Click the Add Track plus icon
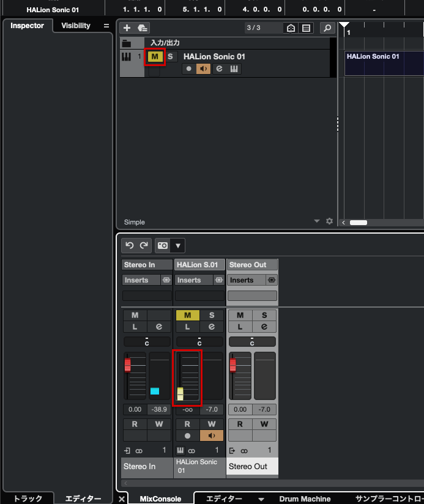The width and height of the screenshot is (424, 504). click(127, 28)
